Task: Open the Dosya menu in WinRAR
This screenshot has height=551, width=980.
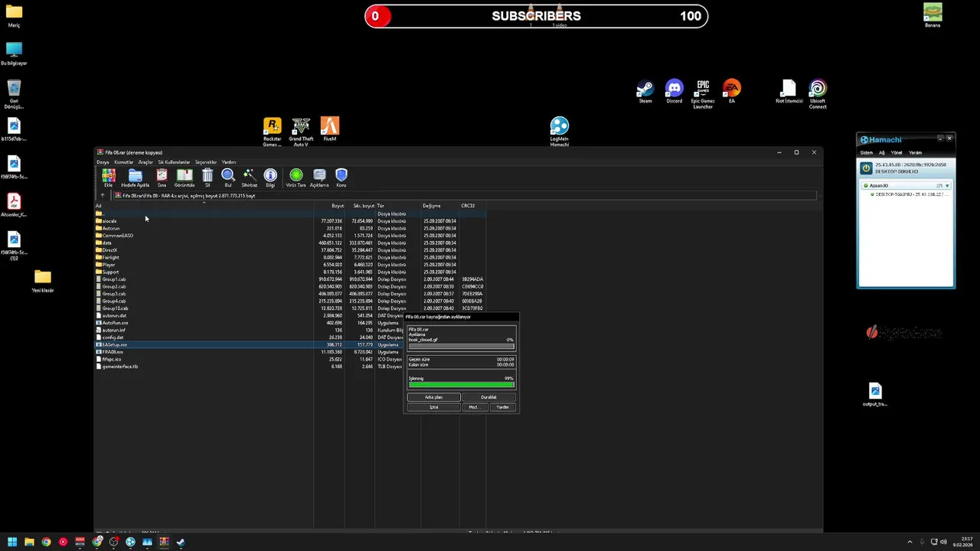Action: click(x=103, y=162)
